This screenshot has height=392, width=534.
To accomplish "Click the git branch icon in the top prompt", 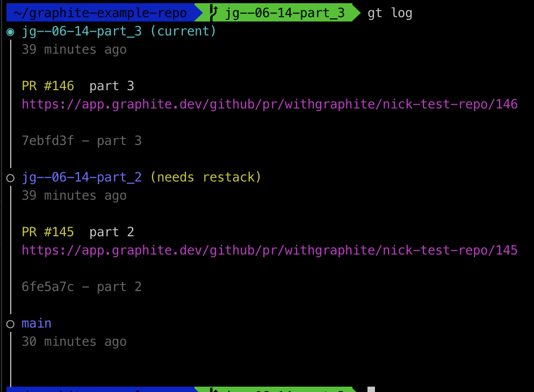I will (x=213, y=12).
